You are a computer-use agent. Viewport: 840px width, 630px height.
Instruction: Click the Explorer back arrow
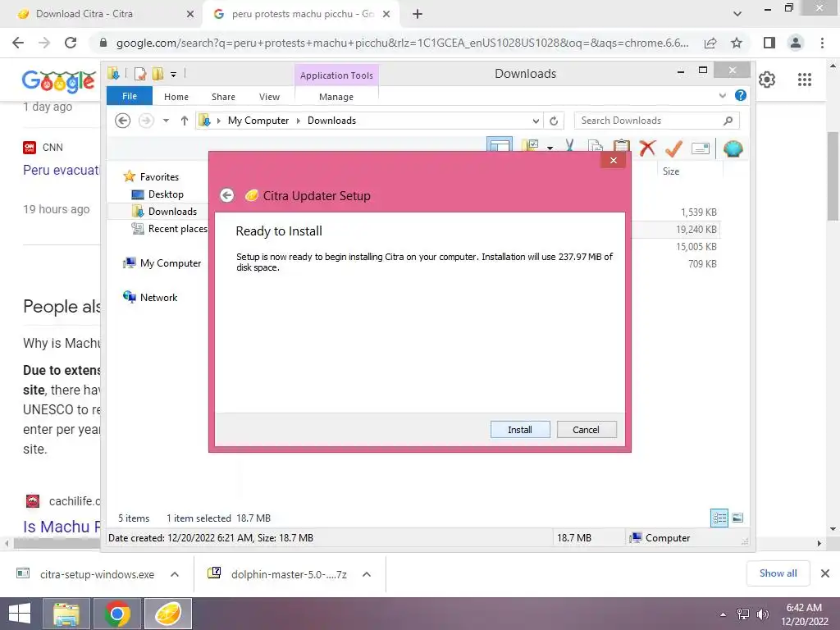pos(123,121)
